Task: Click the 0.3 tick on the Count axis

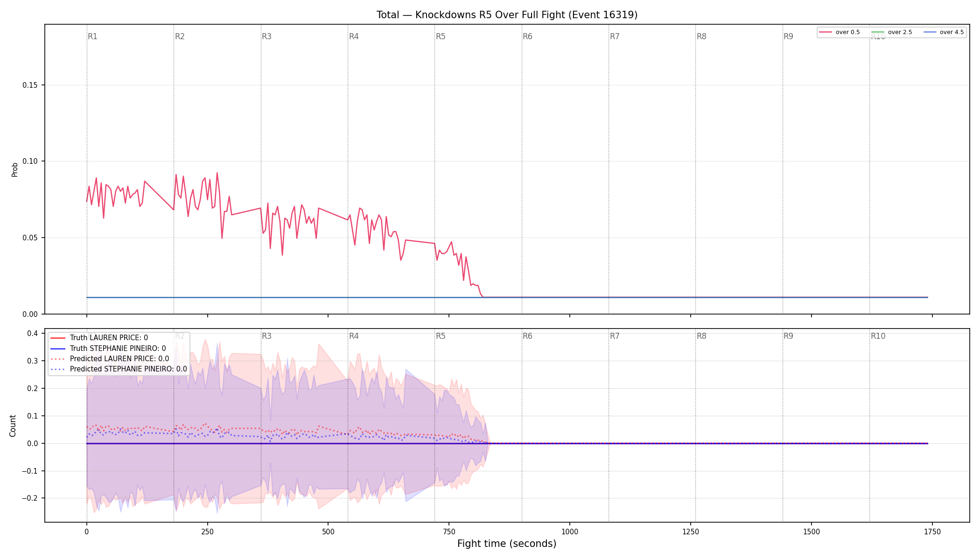Action: [32, 361]
